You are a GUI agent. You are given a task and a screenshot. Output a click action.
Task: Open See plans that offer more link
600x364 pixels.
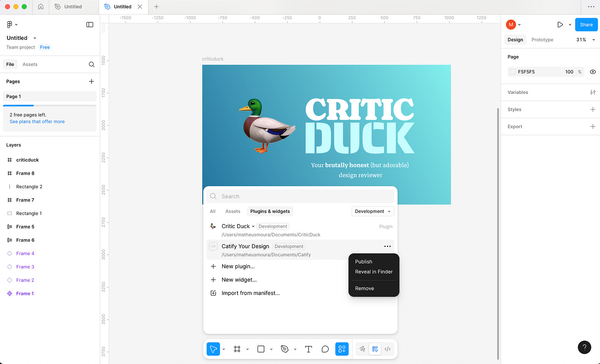(x=37, y=121)
